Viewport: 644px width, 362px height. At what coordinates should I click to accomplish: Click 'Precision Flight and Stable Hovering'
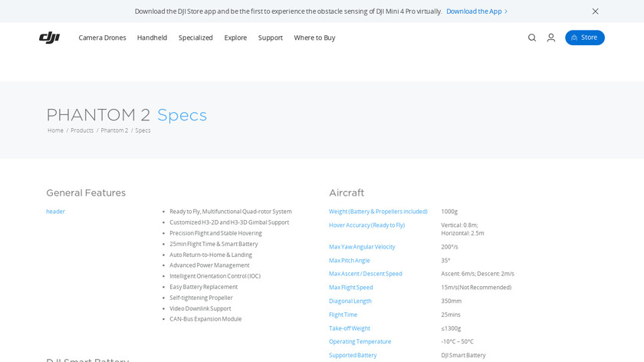coord(215,233)
